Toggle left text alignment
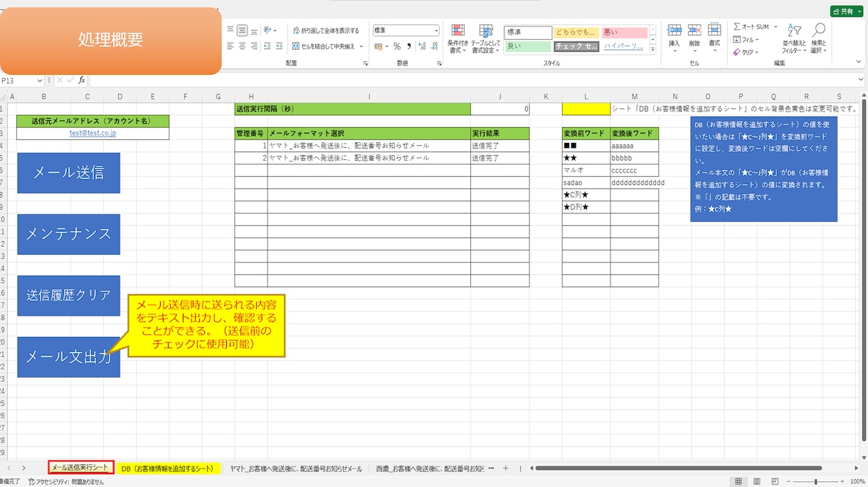Screen dimensions: 868x487 click(231, 46)
